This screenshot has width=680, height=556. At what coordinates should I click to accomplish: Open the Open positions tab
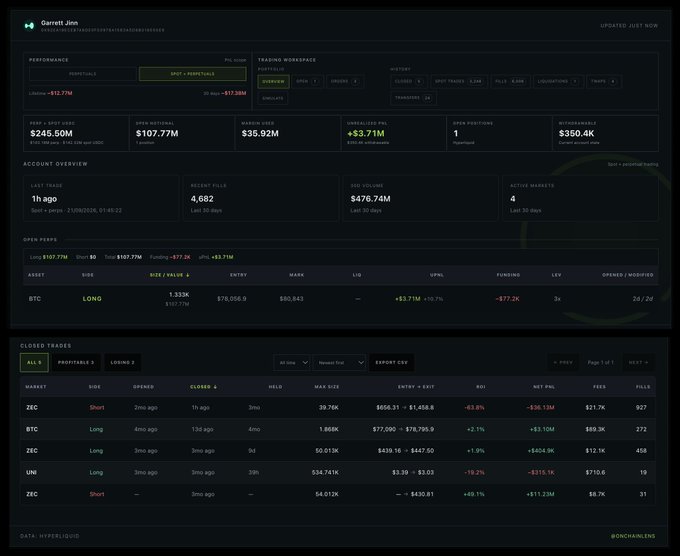pos(307,82)
